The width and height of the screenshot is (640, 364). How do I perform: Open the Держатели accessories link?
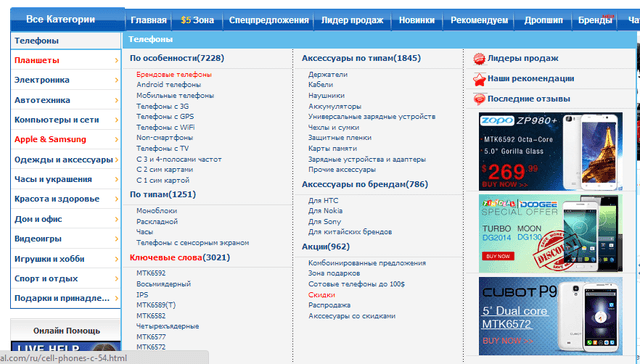pos(328,75)
